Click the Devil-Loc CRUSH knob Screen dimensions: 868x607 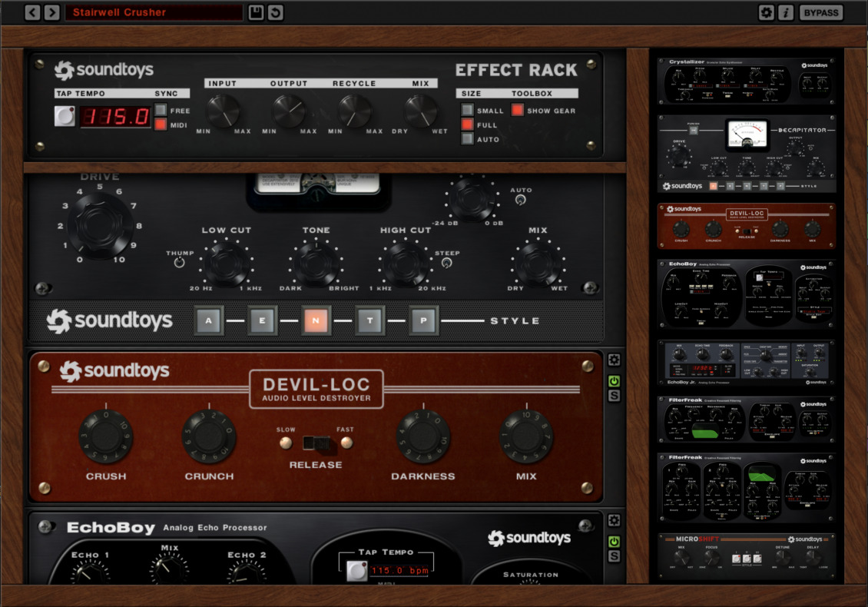[x=106, y=437]
